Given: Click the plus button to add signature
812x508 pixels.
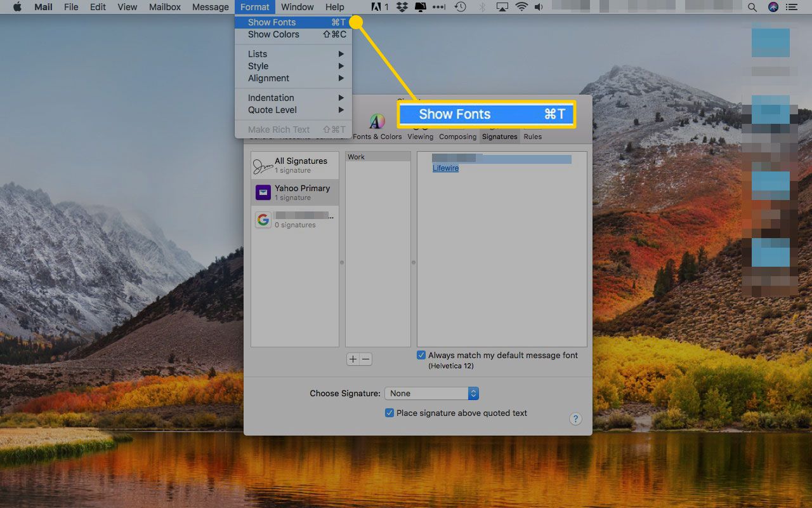Looking at the screenshot, I should pos(353,359).
